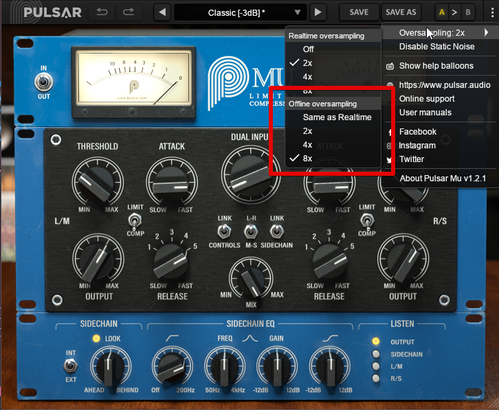Toggle the sidechain INT/EXT switch
The height and width of the screenshot is (410, 499).
[x=70, y=366]
